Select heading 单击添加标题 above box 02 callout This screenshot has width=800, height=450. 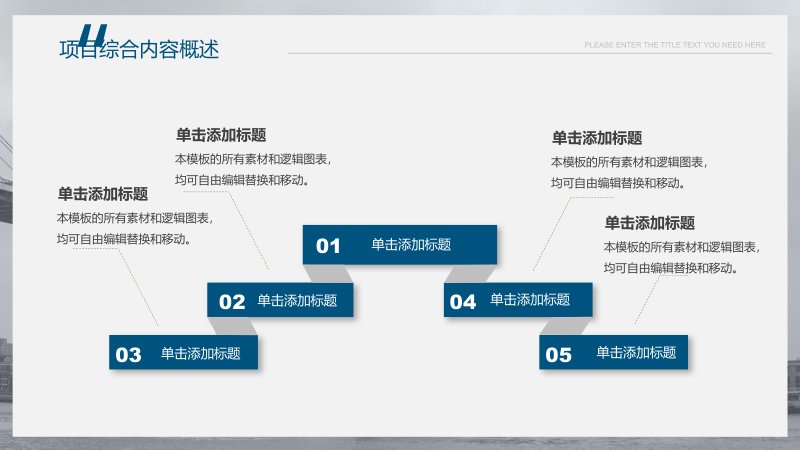[x=221, y=135]
